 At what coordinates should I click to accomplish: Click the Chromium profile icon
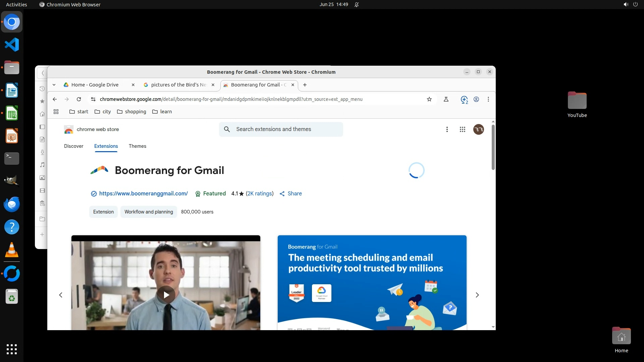476,99
